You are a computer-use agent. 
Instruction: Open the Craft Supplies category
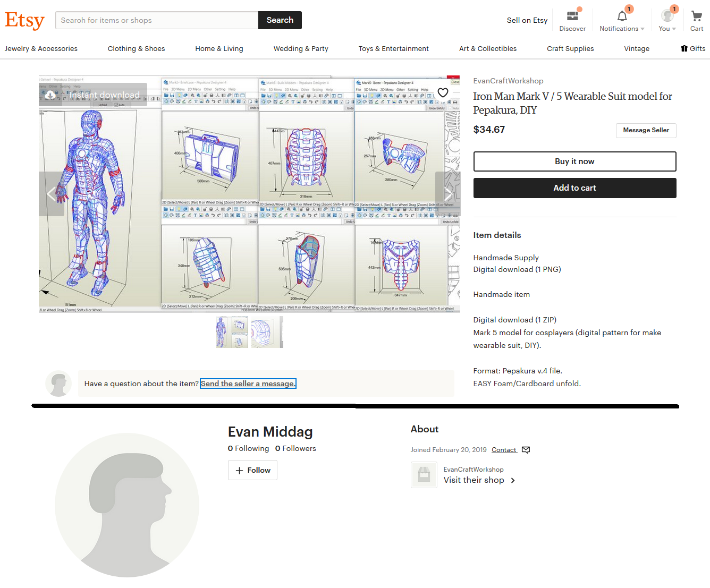point(570,48)
